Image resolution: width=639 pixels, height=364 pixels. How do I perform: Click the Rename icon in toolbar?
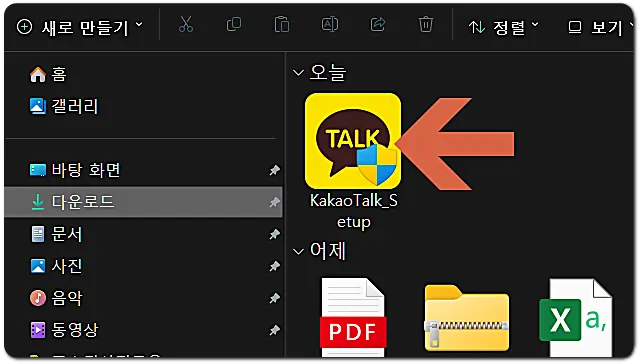330,24
